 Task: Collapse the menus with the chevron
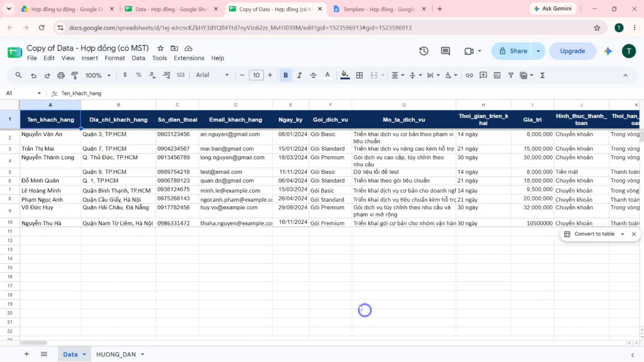click(x=625, y=75)
